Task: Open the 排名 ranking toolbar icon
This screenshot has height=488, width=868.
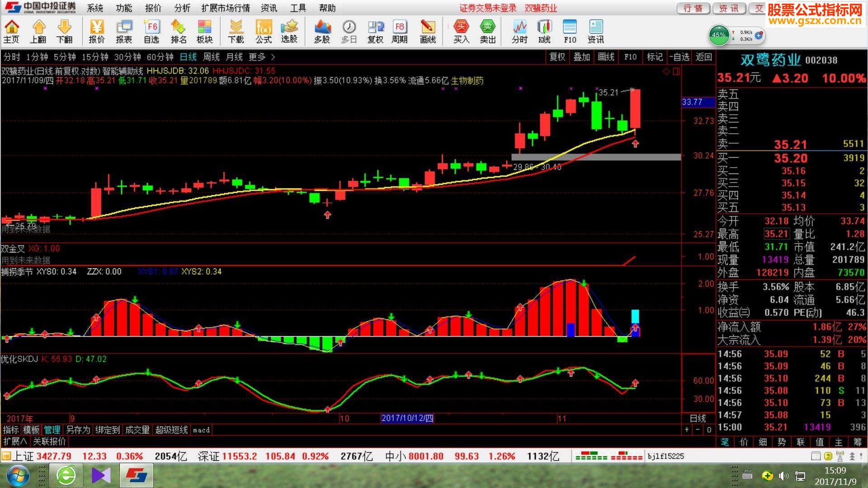Action: pyautogui.click(x=178, y=32)
